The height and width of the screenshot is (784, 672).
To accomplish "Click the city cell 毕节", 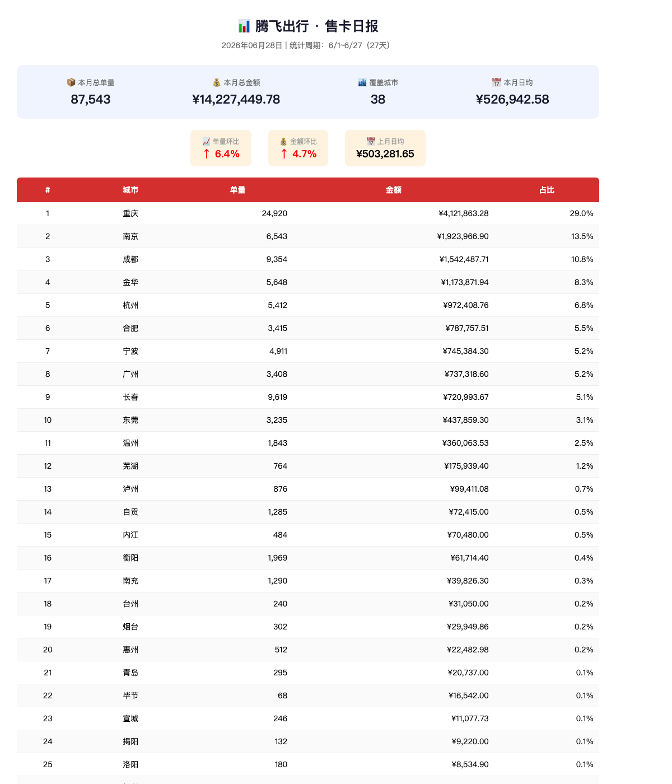I will [130, 696].
